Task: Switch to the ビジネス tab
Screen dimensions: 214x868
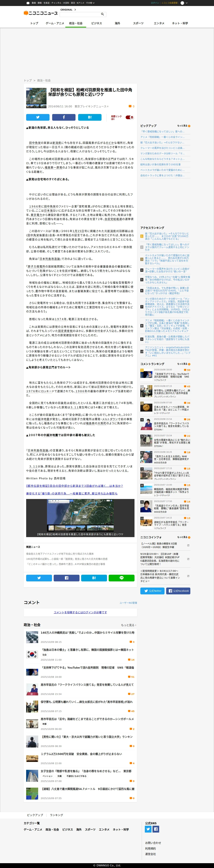Action: pos(96,23)
